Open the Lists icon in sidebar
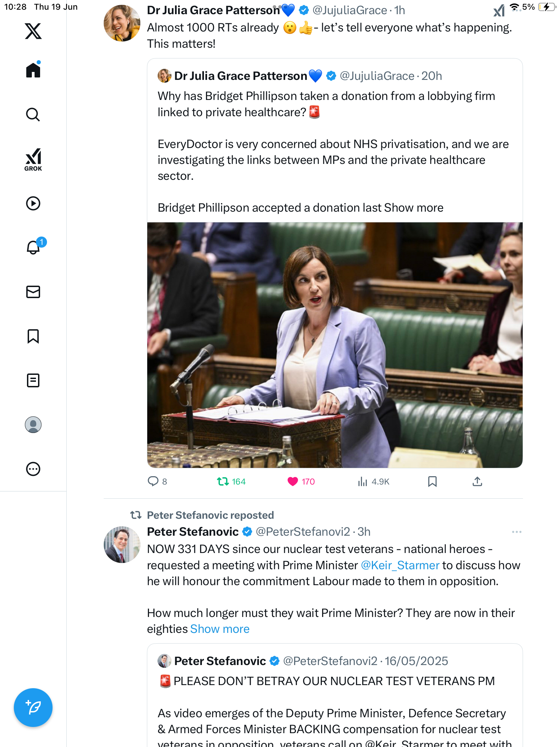The height and width of the screenshot is (747, 560). point(33,380)
